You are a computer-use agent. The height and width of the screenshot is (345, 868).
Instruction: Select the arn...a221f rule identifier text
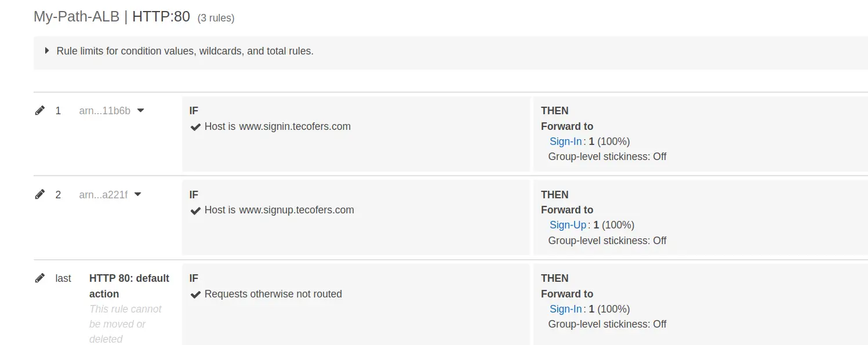click(103, 195)
